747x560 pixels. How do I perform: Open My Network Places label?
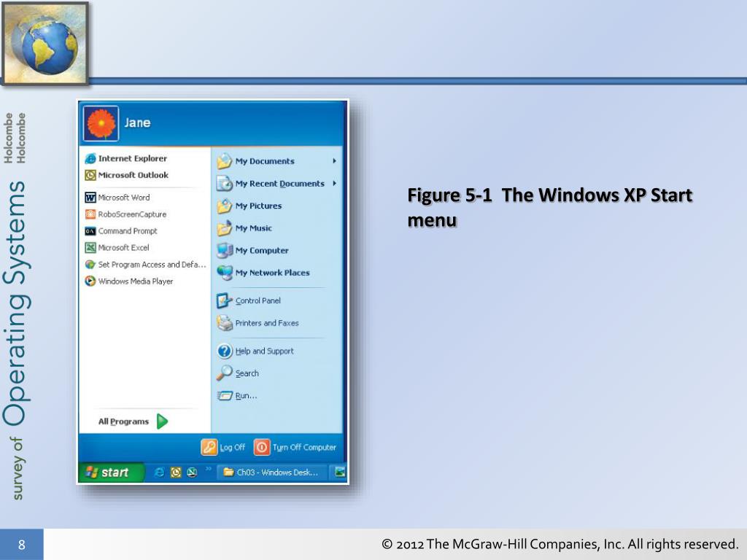[273, 273]
